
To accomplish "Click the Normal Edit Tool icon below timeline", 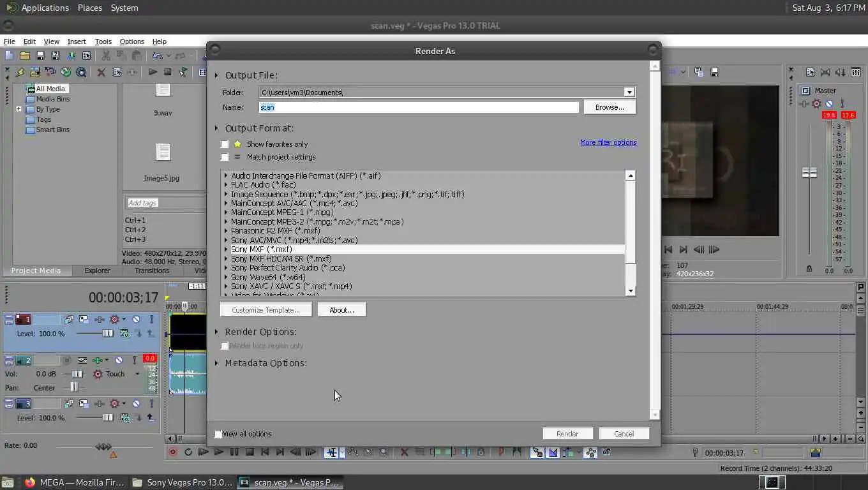I will tap(331, 452).
